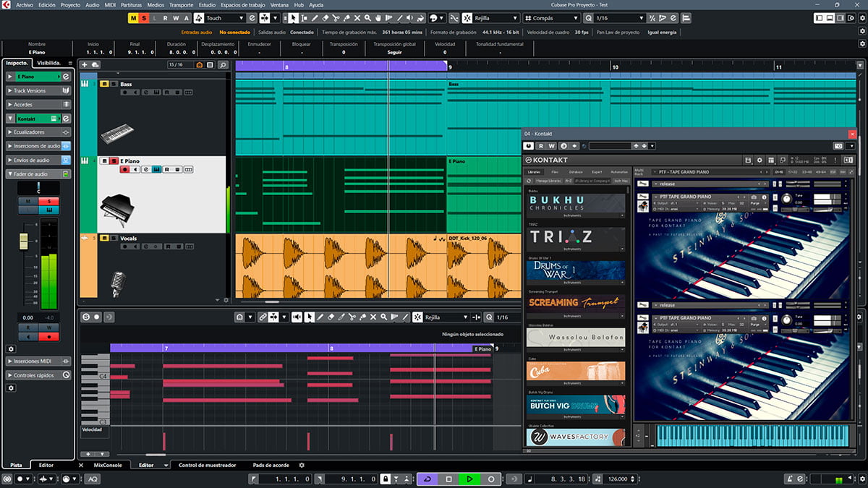Click the Add Track plus button
This screenshot has height=488, width=868.
click(x=85, y=65)
